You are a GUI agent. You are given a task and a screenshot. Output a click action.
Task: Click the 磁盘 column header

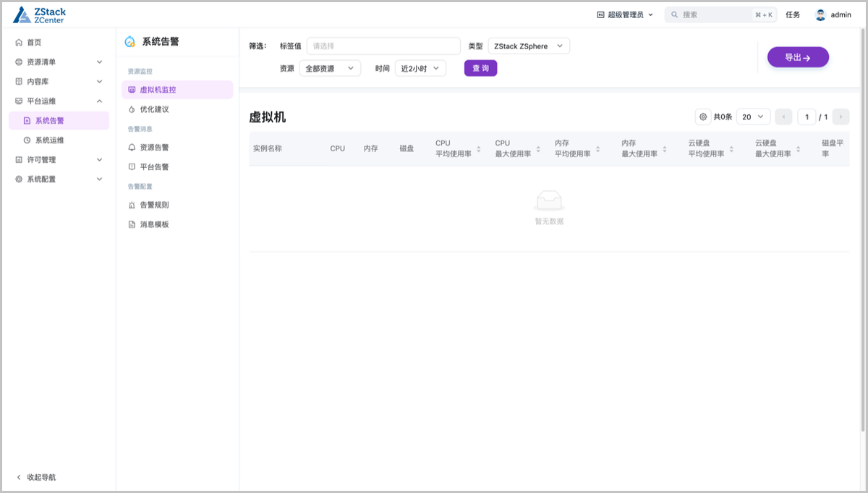click(x=407, y=148)
